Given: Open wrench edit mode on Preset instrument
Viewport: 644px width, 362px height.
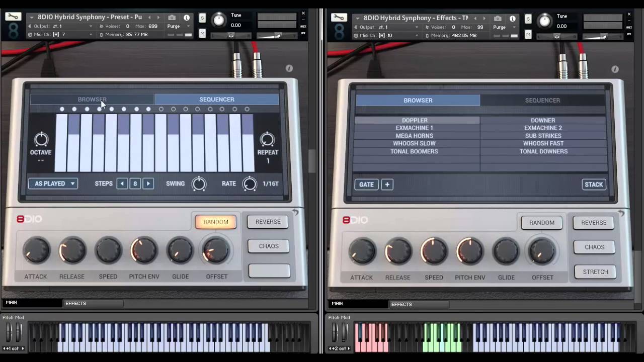Looking at the screenshot, I should [13, 17].
